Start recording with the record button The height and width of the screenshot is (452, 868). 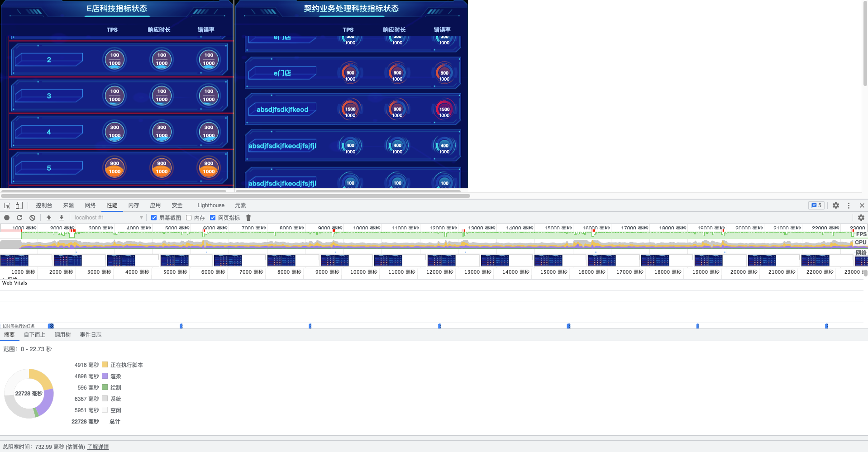click(7, 218)
